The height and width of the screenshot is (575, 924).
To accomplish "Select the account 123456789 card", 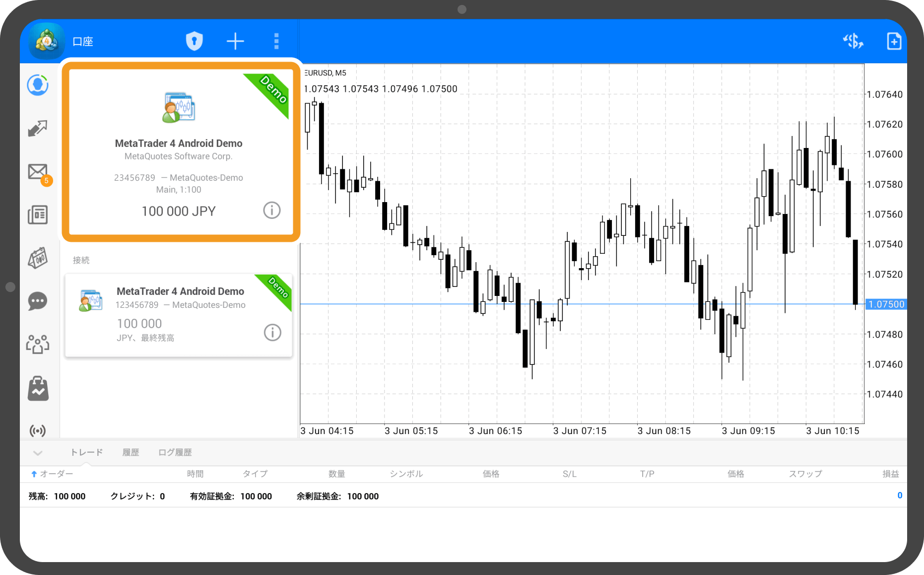I will (x=169, y=315).
